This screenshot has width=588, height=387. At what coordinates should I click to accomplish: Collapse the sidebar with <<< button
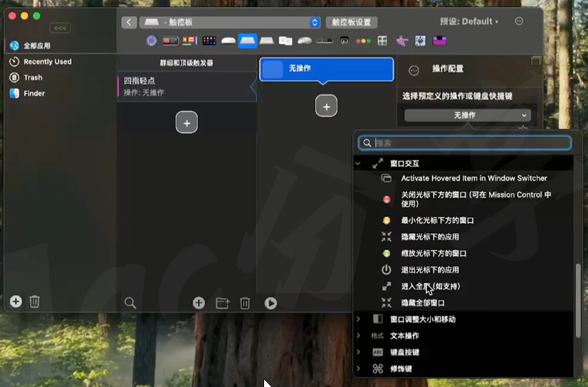pyautogui.click(x=60, y=28)
